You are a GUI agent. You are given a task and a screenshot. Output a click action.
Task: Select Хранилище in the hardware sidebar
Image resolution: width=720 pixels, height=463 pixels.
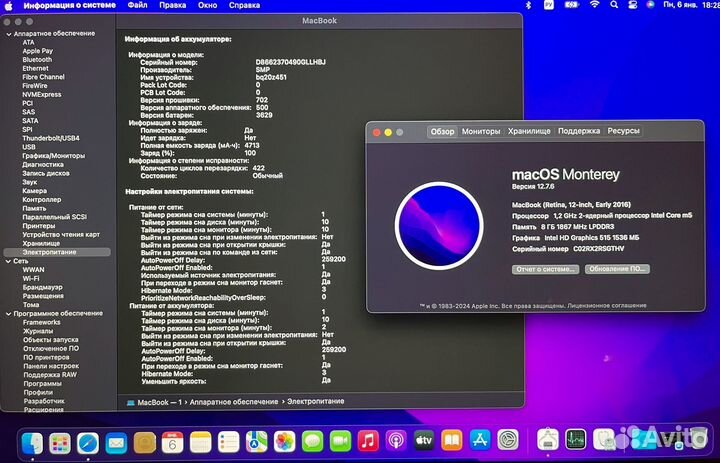tap(41, 243)
